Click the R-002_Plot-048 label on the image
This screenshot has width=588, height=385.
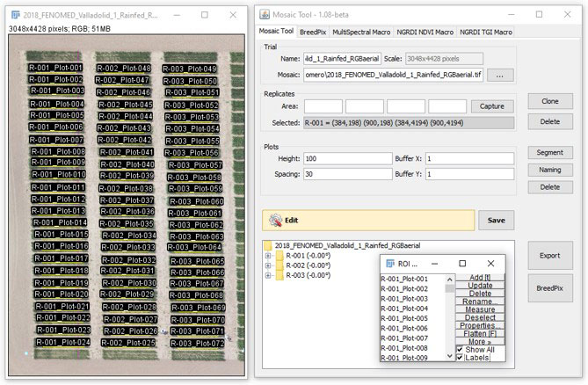124,69
